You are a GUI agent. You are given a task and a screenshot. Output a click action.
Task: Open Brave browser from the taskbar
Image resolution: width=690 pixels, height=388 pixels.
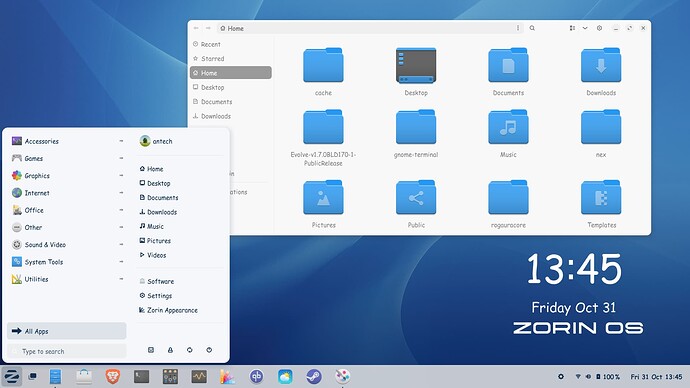[x=113, y=377]
